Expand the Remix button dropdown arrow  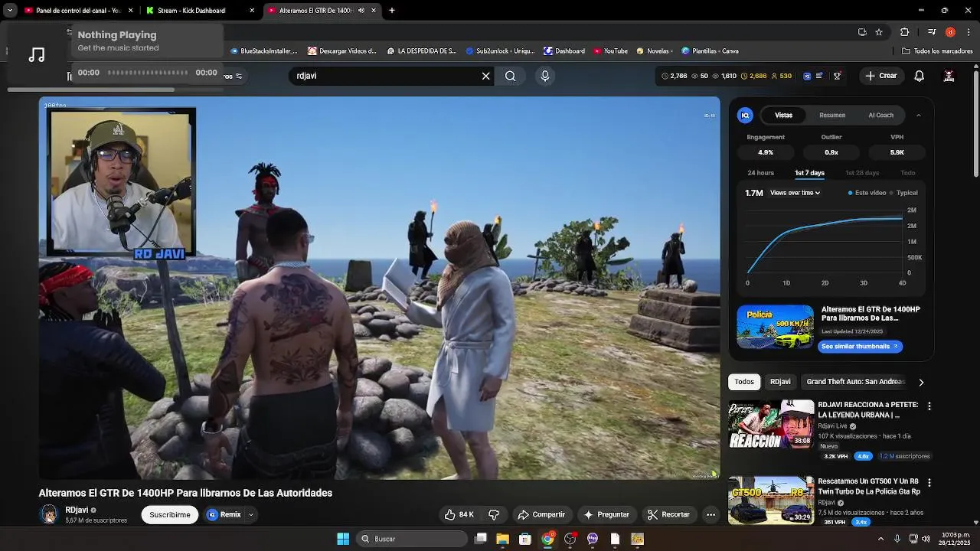(x=250, y=515)
